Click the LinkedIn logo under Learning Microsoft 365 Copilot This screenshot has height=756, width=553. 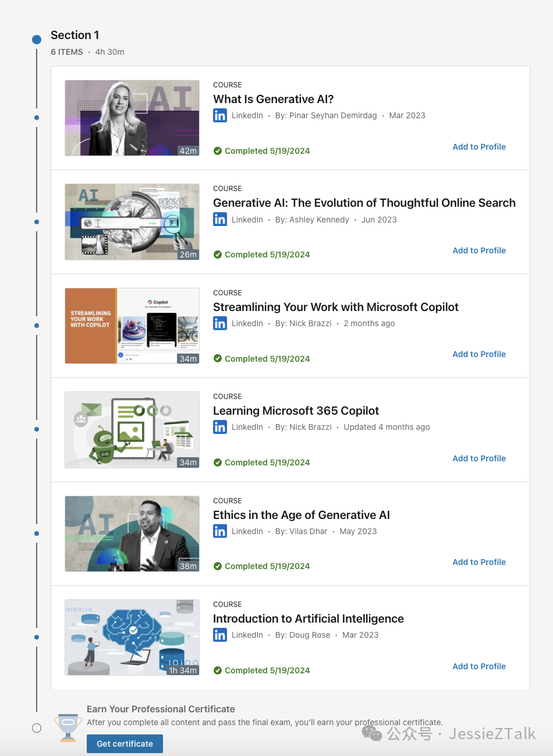pos(220,427)
